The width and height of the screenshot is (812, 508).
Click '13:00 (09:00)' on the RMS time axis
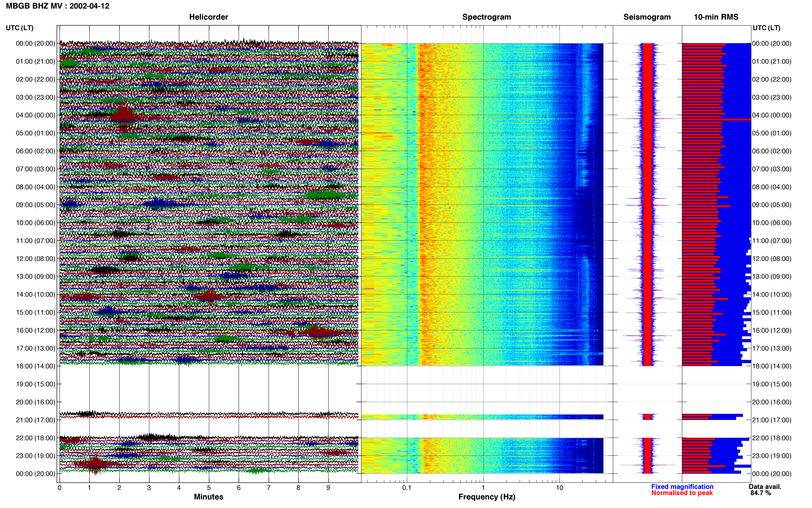click(x=772, y=277)
